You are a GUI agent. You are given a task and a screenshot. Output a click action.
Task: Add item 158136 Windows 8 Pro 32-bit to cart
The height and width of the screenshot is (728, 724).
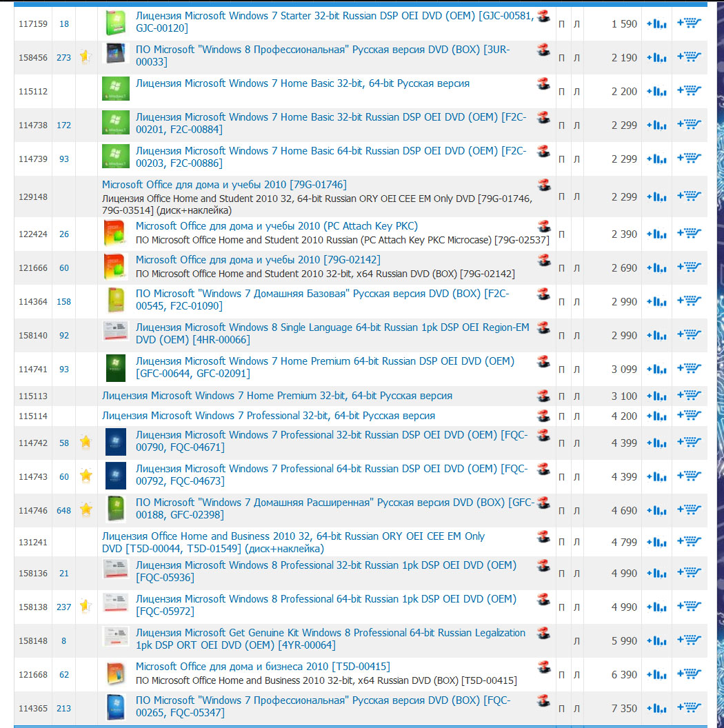tap(689, 572)
